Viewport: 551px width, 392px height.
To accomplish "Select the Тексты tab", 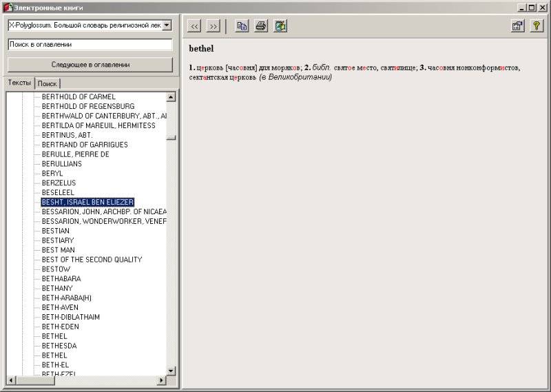I will point(19,83).
